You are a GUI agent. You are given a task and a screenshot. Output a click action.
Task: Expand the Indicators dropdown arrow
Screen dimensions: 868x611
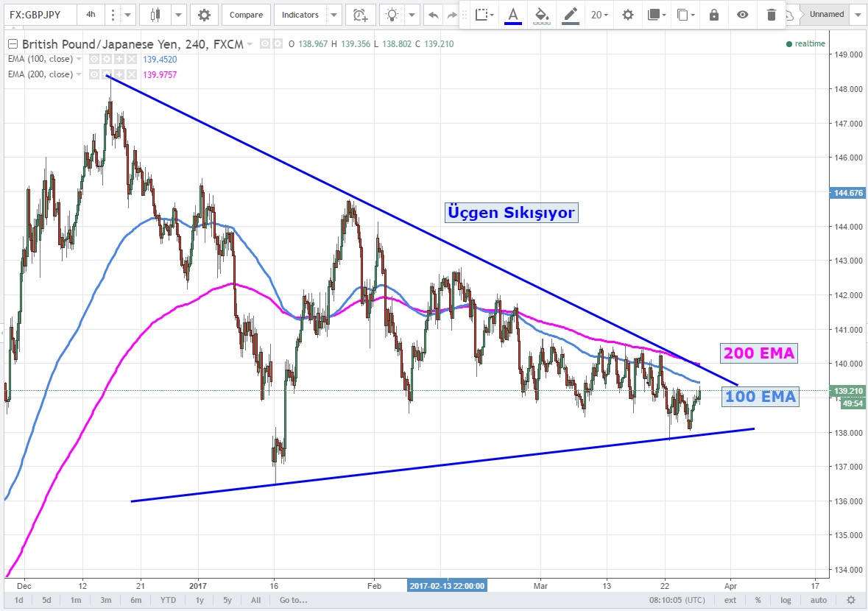pyautogui.click(x=334, y=15)
